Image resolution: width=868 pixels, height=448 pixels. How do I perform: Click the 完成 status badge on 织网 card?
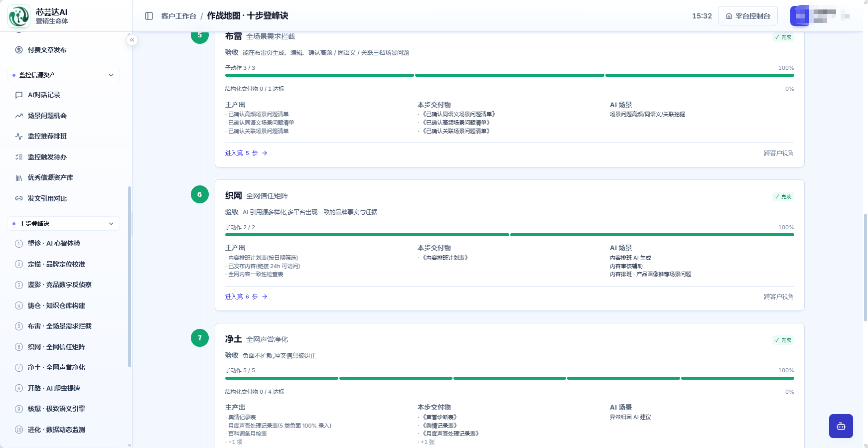click(x=783, y=196)
